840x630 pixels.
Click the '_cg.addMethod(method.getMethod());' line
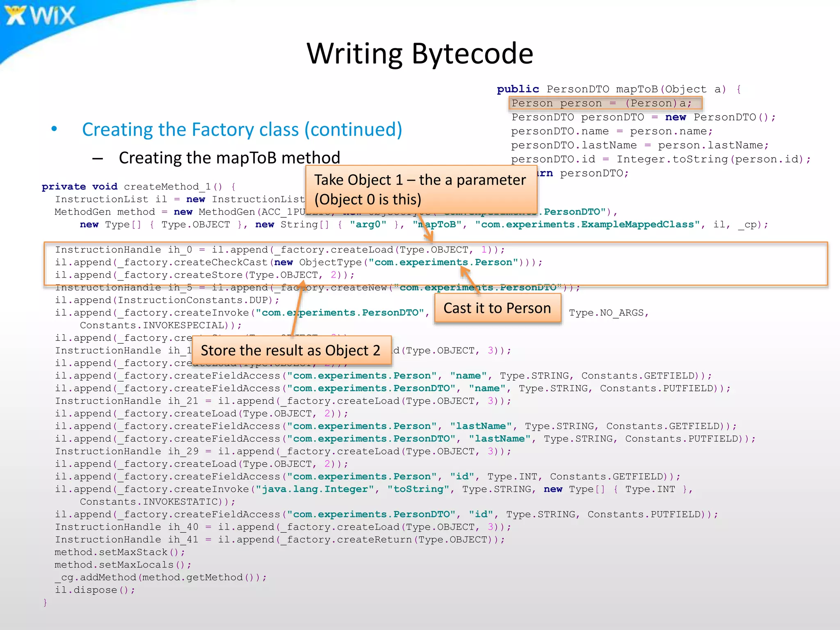(x=160, y=577)
